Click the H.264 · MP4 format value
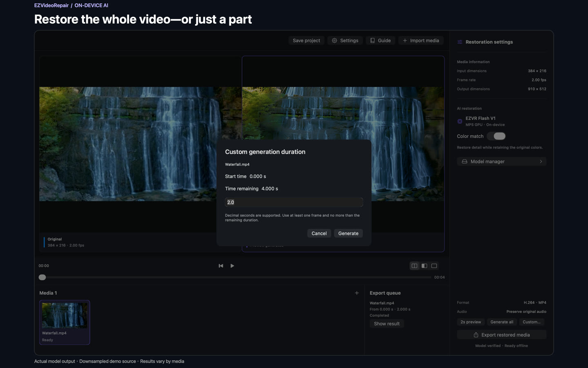 click(x=535, y=303)
